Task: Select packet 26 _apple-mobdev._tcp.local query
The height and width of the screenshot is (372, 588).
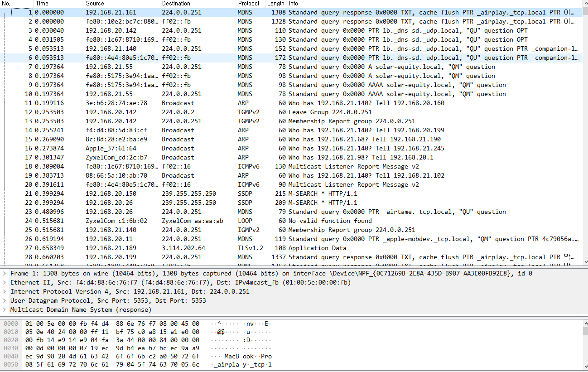Action: pos(291,239)
